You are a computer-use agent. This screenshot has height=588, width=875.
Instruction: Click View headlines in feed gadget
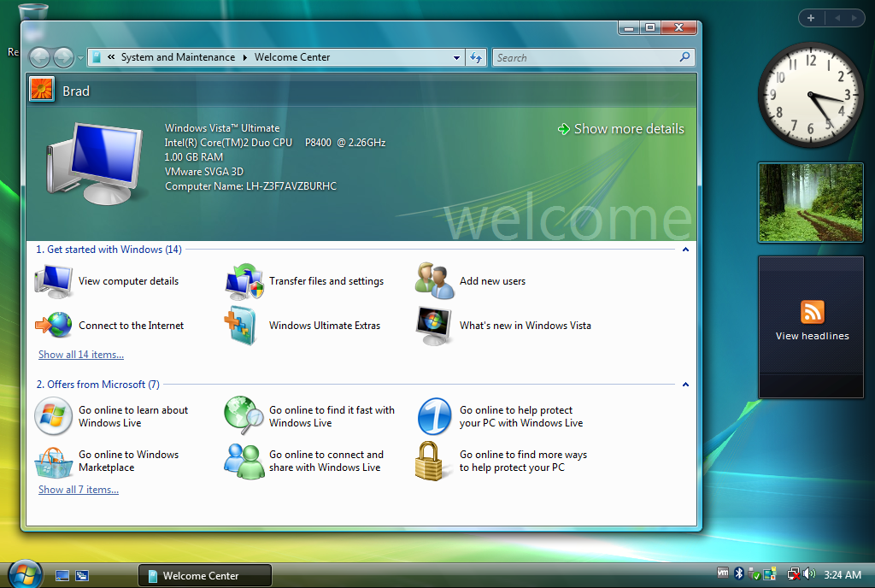pyautogui.click(x=812, y=336)
